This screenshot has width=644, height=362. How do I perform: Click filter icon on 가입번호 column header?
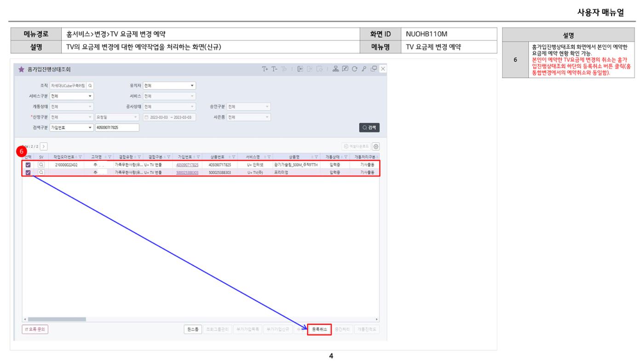pos(198,157)
